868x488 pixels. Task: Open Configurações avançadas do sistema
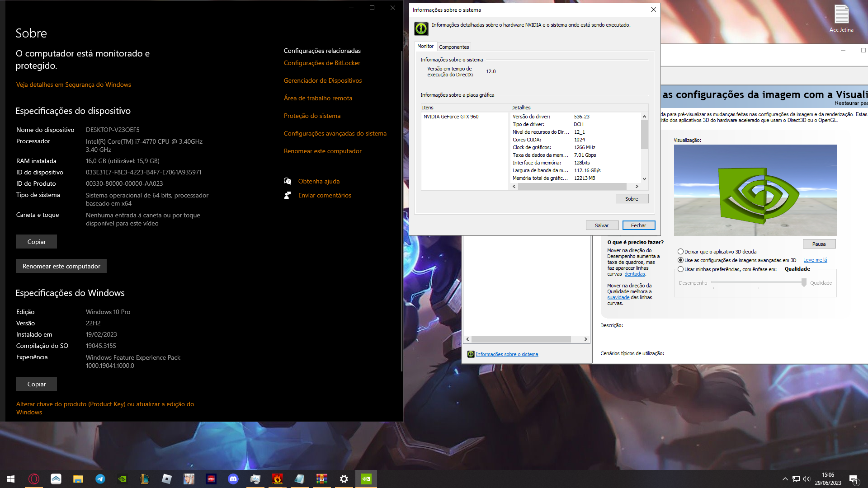click(x=335, y=133)
